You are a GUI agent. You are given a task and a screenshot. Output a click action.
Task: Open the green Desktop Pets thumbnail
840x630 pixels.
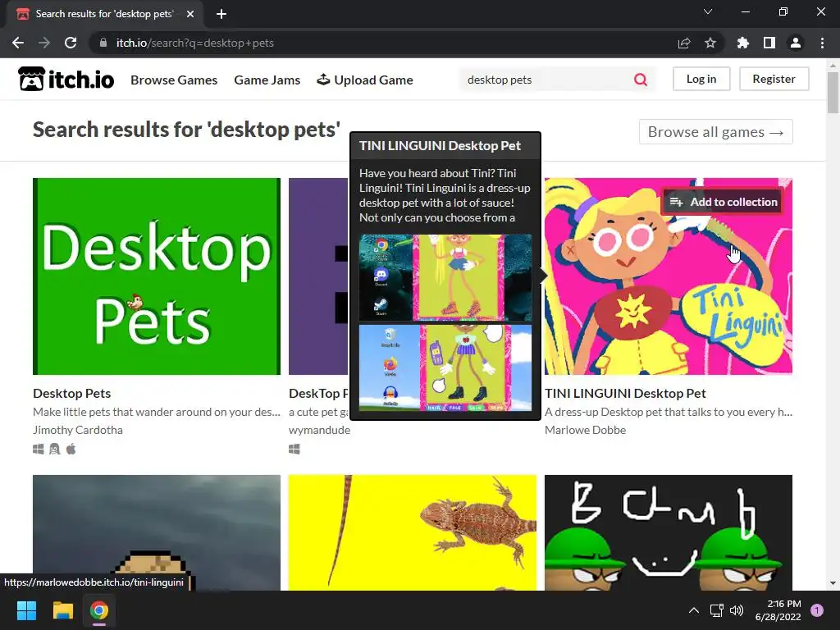(157, 276)
